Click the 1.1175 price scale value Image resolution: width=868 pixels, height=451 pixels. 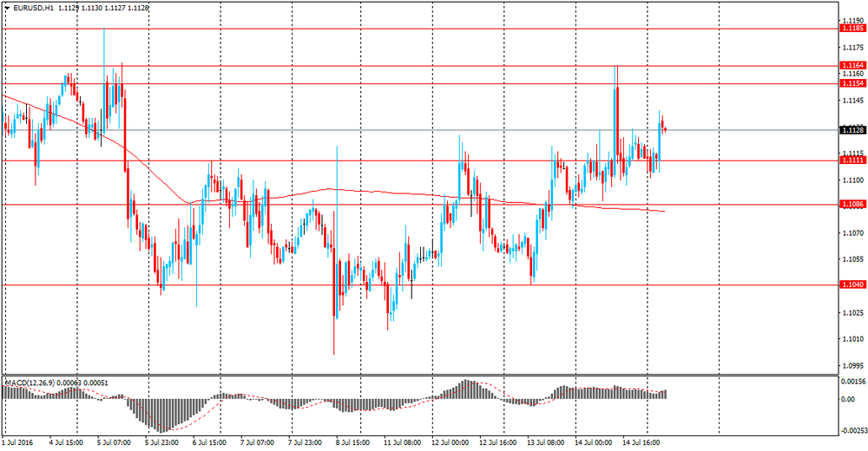854,48
